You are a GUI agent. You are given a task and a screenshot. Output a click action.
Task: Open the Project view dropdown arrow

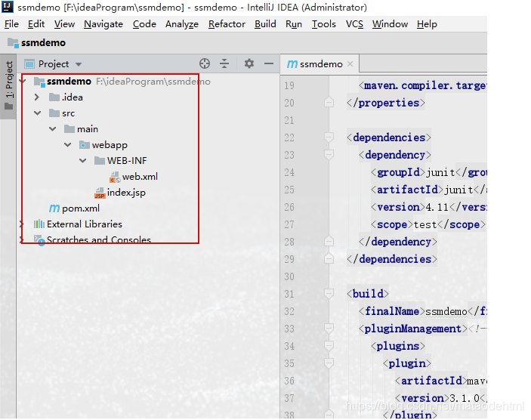(79, 64)
